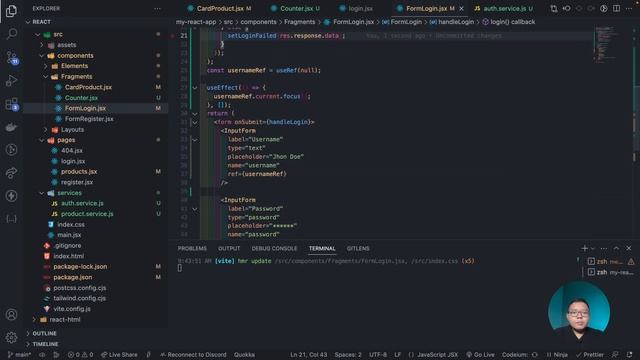640x360 pixels.
Task: Open the GITLENS panel tab
Action: 358,249
